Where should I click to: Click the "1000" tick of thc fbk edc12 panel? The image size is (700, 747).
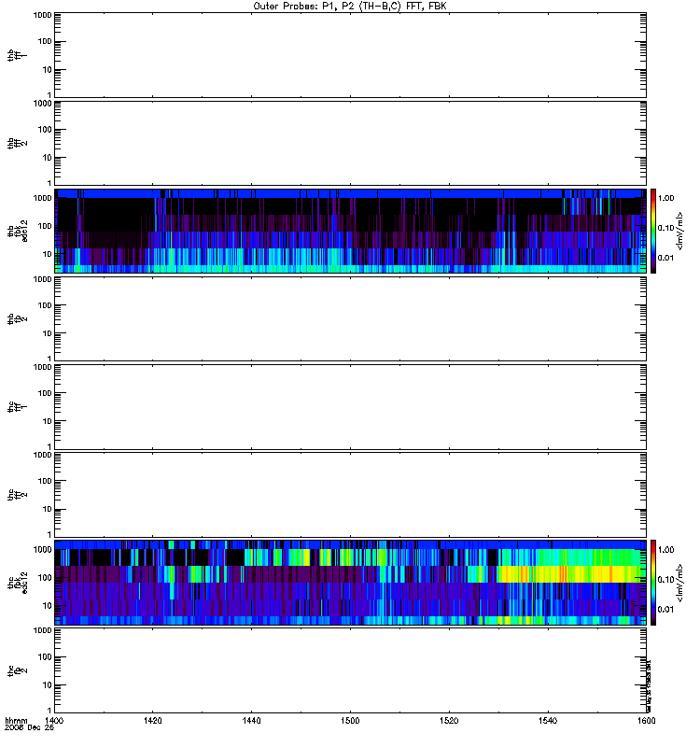42,550
